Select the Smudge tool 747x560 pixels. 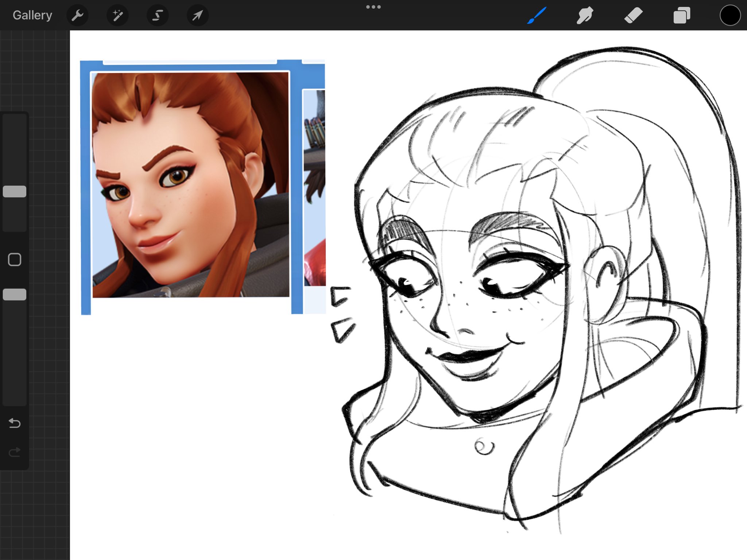[585, 15]
